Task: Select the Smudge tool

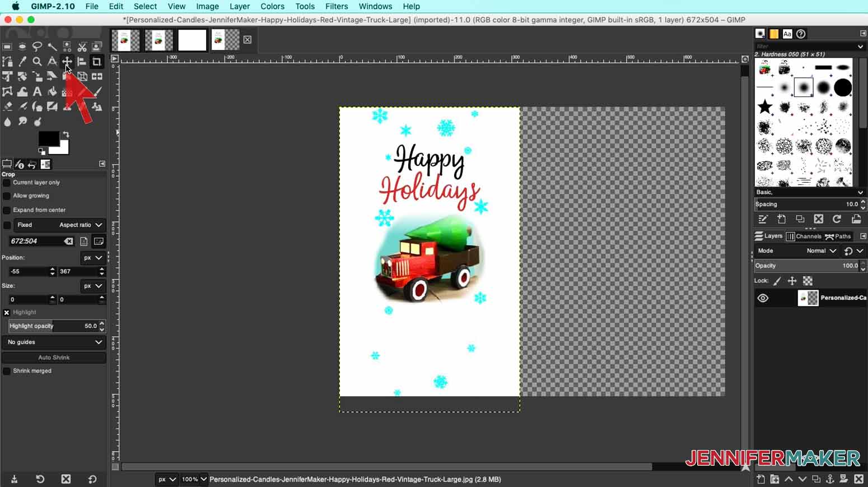Action: 22,122
